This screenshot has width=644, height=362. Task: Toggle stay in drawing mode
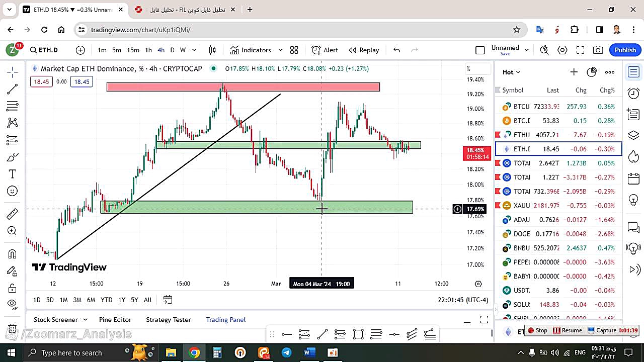[13, 271]
